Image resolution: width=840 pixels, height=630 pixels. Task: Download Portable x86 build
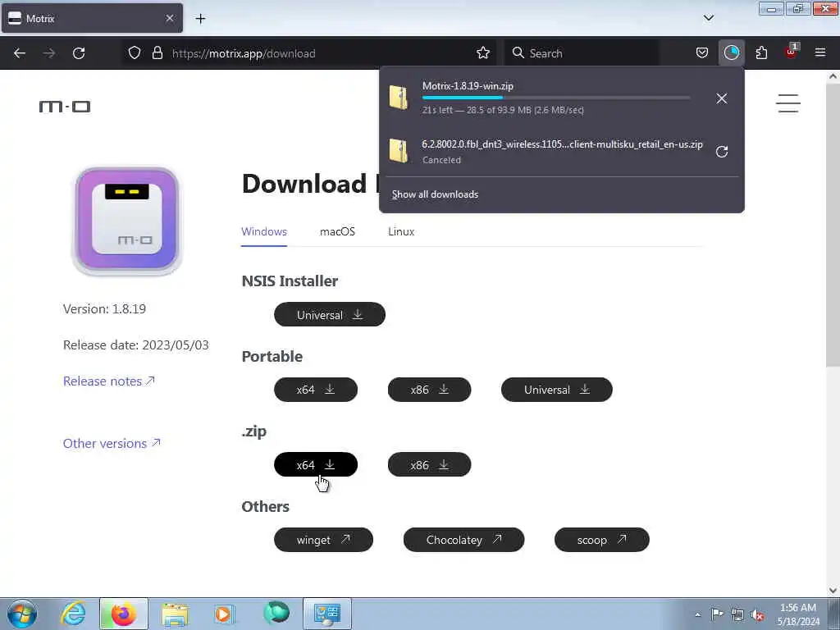coord(429,390)
